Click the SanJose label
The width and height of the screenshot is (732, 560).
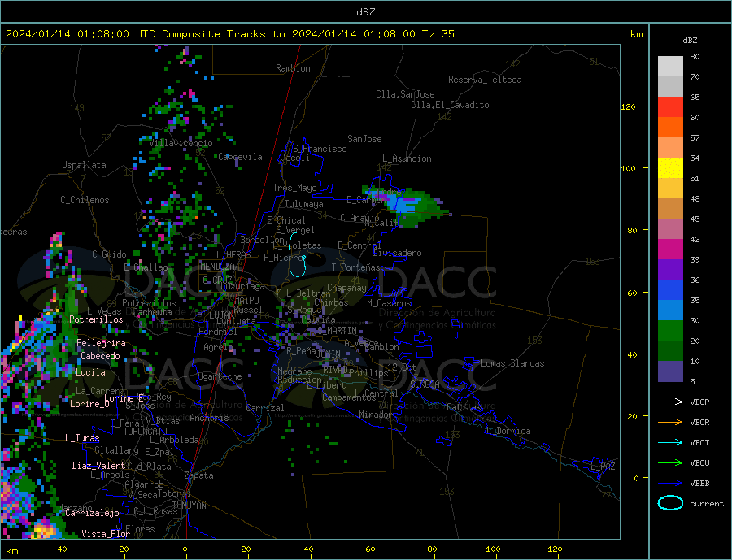click(x=364, y=139)
